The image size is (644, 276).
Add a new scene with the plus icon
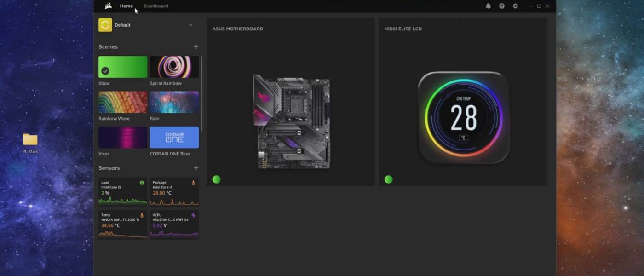pos(196,46)
